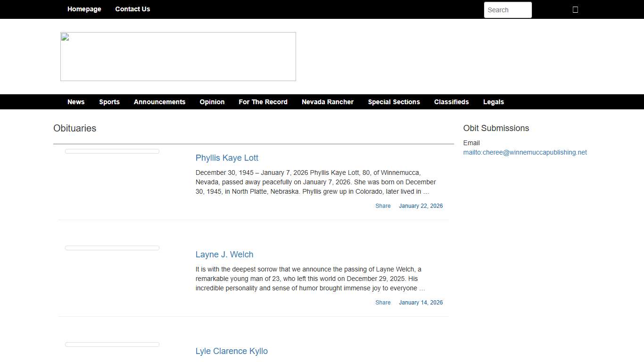644x362 pixels.
Task: Open the Announcements menu
Action: point(159,102)
